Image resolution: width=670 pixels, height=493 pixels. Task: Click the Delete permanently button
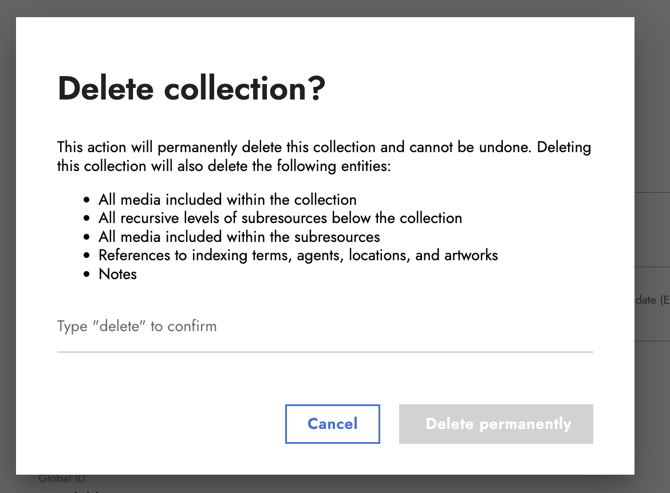click(x=496, y=424)
